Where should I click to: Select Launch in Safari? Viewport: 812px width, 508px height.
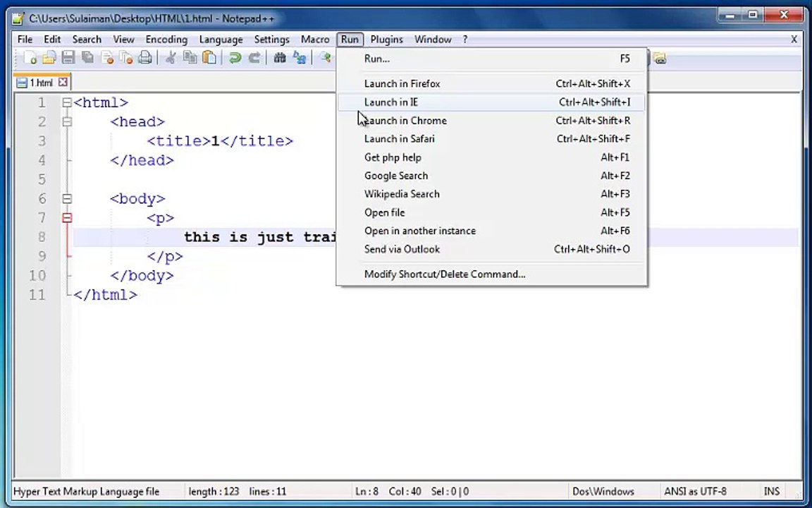coord(491,138)
